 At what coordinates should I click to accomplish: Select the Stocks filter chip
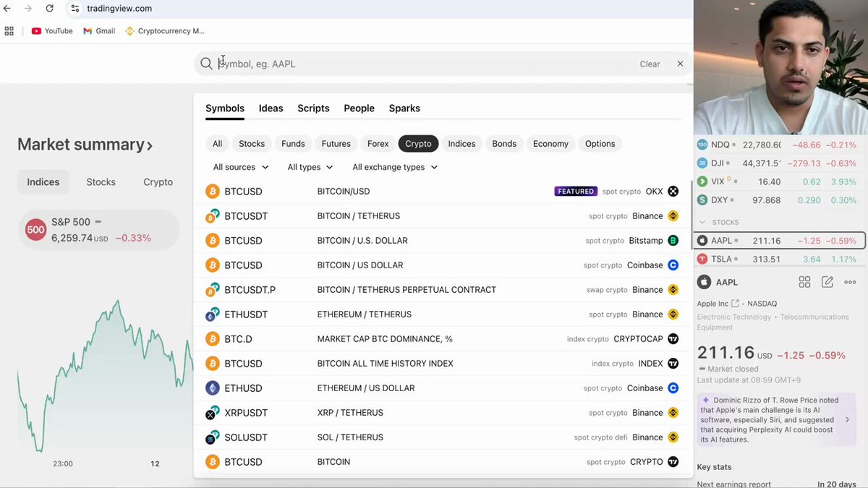(252, 144)
